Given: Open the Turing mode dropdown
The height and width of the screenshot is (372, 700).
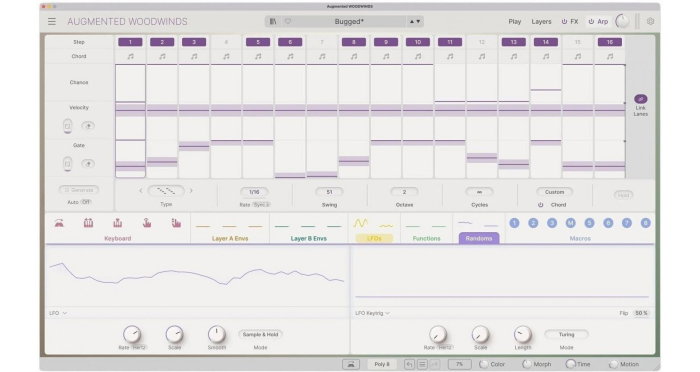Looking at the screenshot, I should click(x=566, y=334).
